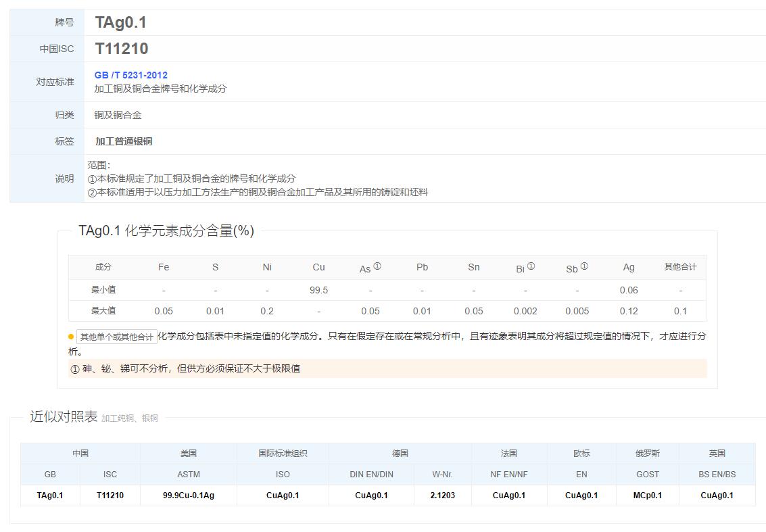The width and height of the screenshot is (766, 532).
Task: Open the GB/T 5231-2012 standard link
Action: click(x=130, y=75)
